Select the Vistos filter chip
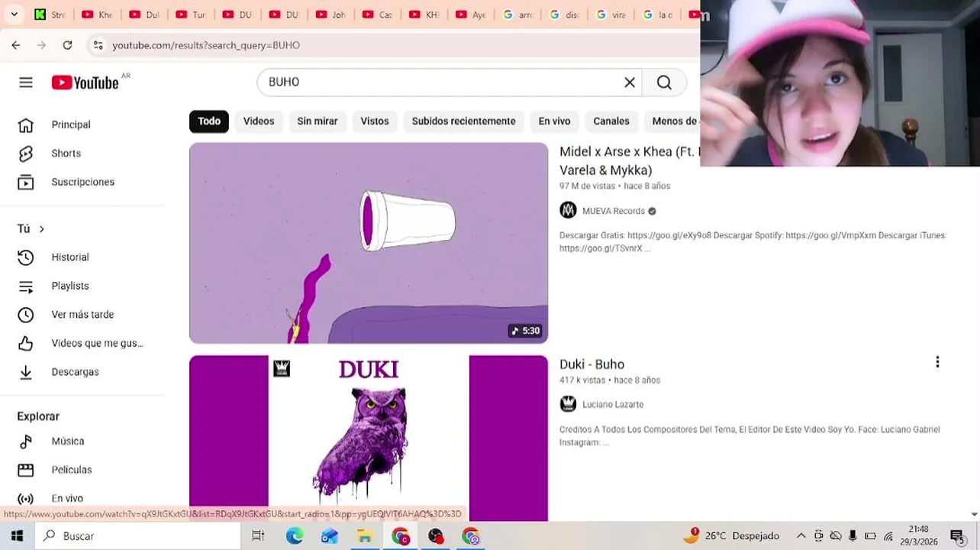 tap(375, 121)
